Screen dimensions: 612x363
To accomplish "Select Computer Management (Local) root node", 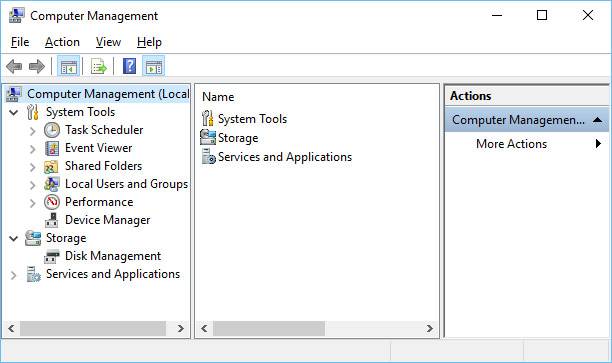I will point(108,94).
